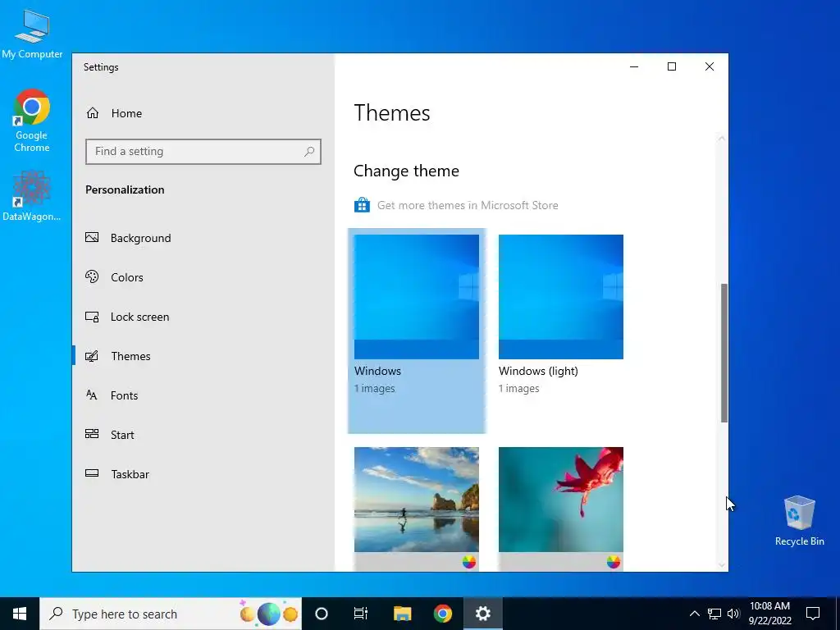
Task: Maximize the Settings window
Action: pos(672,66)
